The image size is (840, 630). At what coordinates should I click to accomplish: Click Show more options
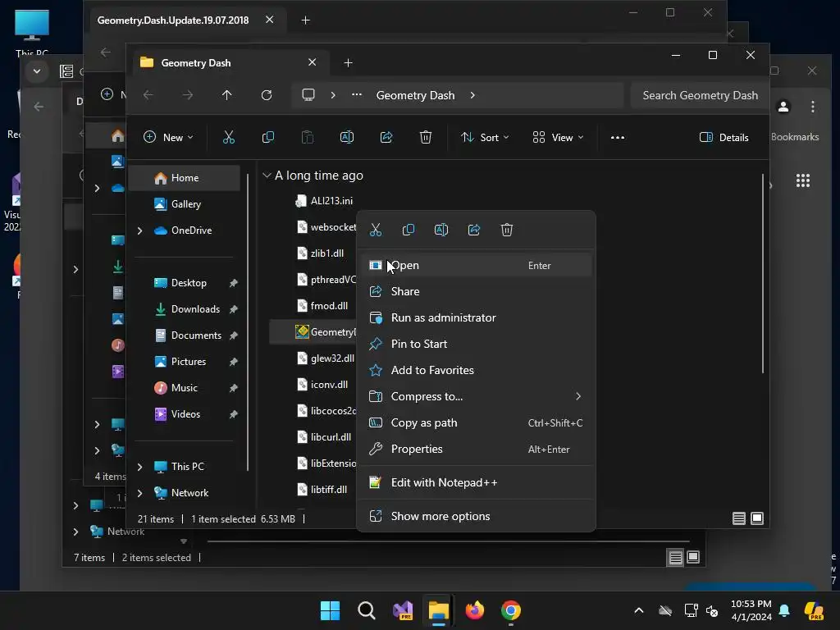point(476,517)
